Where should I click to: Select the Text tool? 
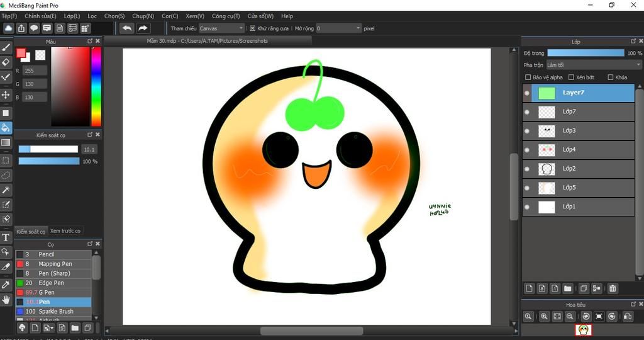[x=6, y=237]
